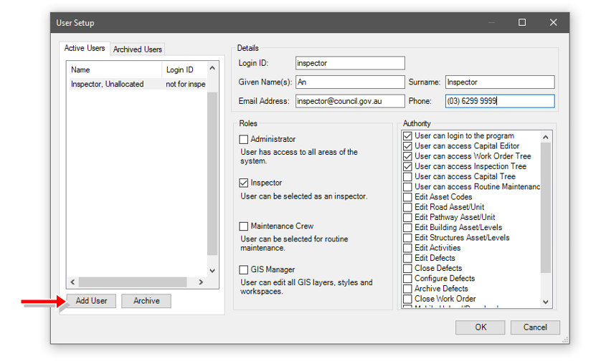The image size is (596, 364).
Task: Toggle User can access Capital Tree
Action: point(407,176)
